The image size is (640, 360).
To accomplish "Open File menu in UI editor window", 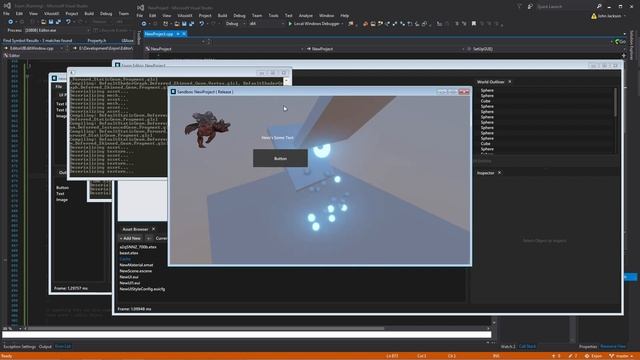I will click(59, 87).
